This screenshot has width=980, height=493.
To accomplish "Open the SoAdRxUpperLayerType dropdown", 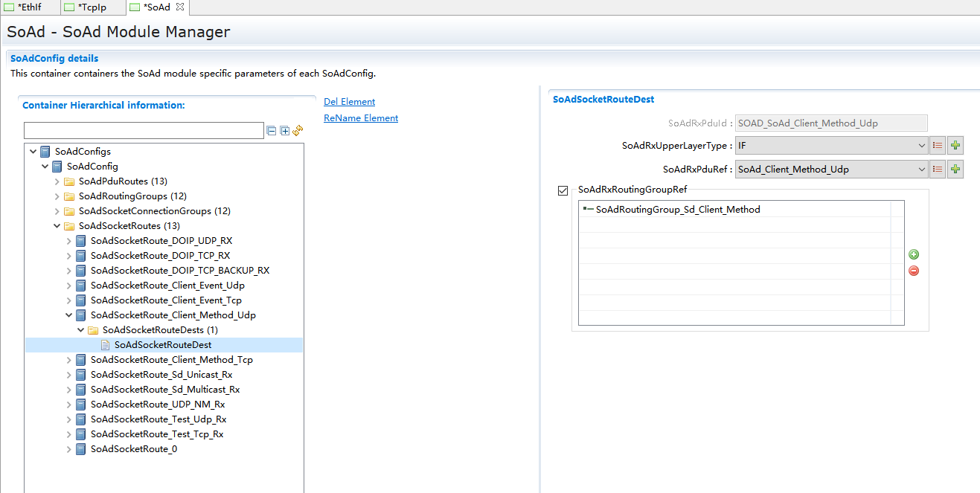I will tap(921, 146).
